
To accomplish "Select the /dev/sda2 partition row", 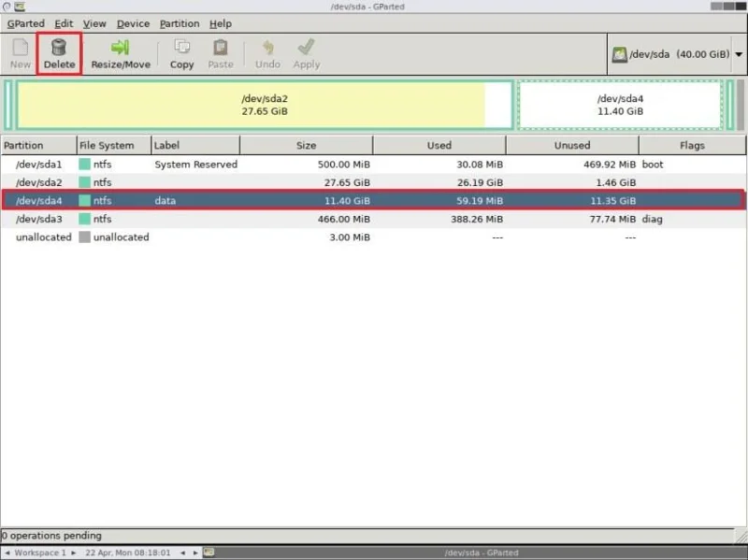I will point(373,182).
